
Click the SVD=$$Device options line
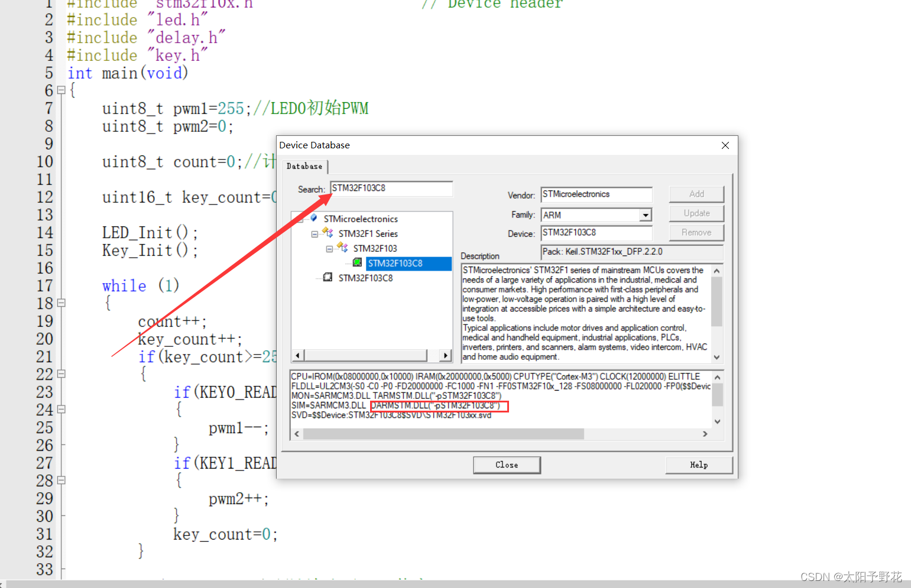coord(391,415)
